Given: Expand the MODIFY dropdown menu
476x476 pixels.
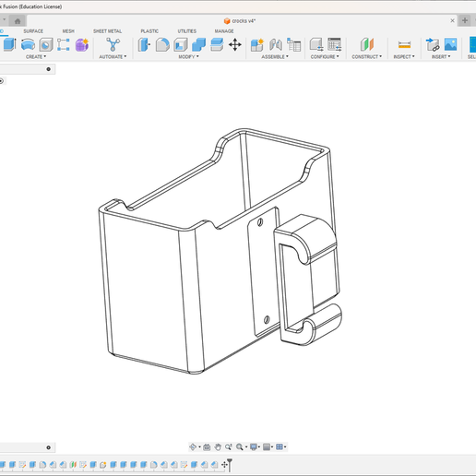Looking at the screenshot, I should (x=189, y=57).
